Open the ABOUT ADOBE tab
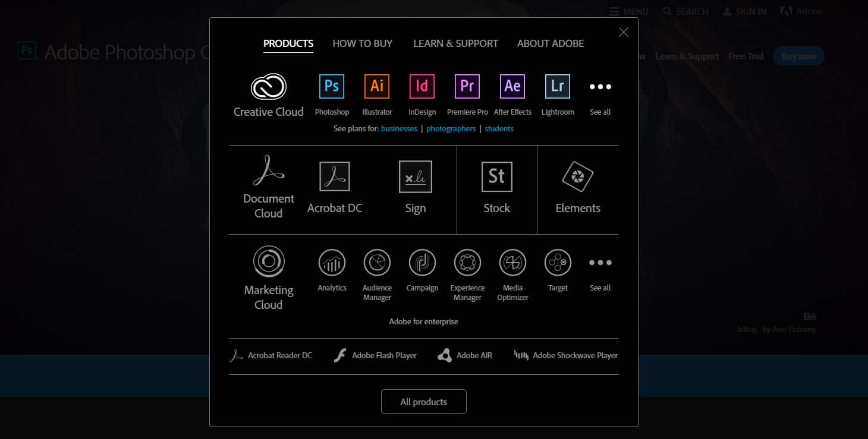 tap(551, 43)
